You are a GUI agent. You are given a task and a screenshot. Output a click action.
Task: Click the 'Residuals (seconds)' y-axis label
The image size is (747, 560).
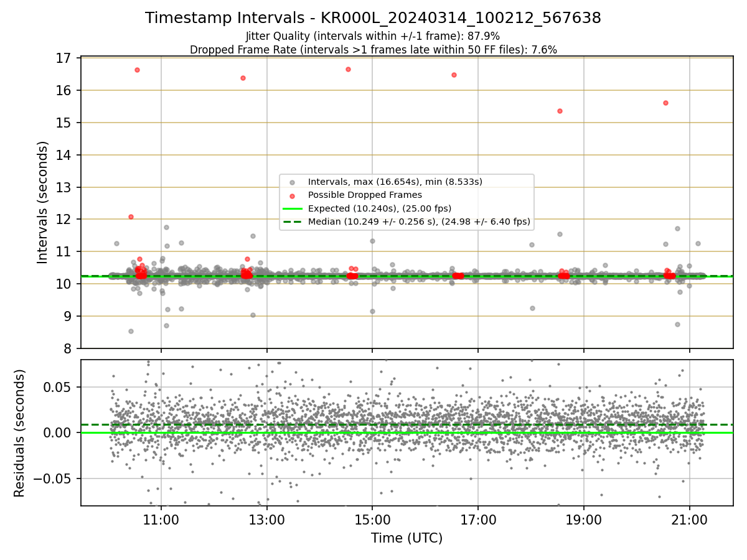pos(20,433)
